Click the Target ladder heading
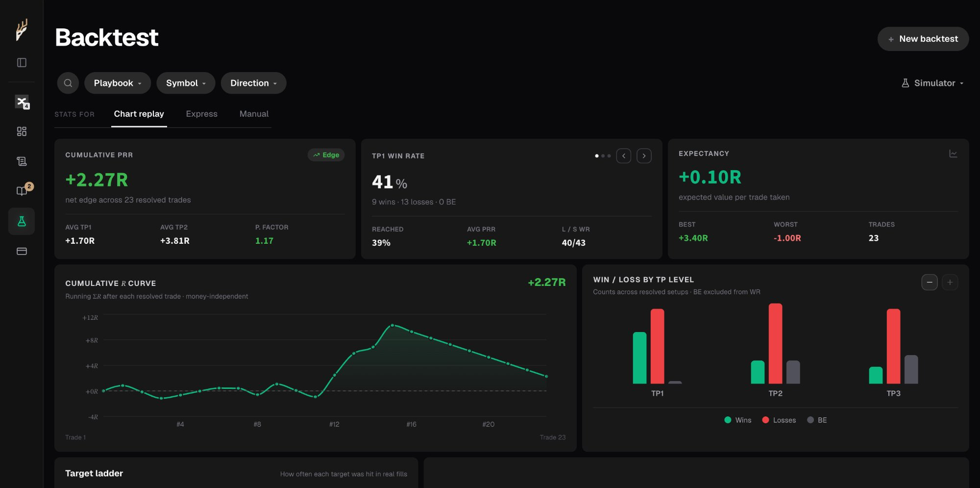The image size is (980, 488). tap(94, 473)
